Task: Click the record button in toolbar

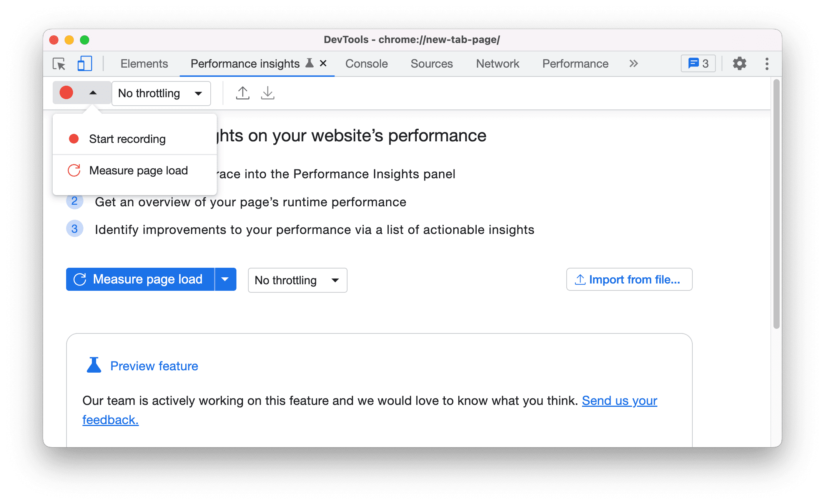Action: point(67,93)
